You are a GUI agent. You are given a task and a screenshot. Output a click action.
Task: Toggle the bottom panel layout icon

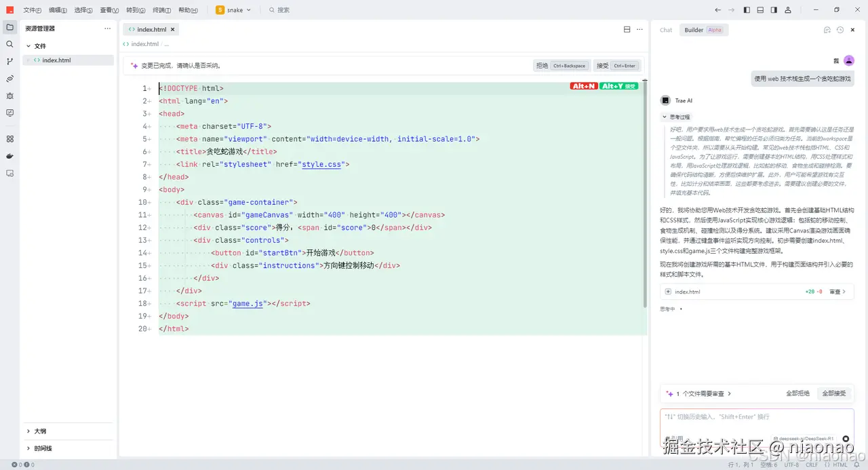(760, 10)
